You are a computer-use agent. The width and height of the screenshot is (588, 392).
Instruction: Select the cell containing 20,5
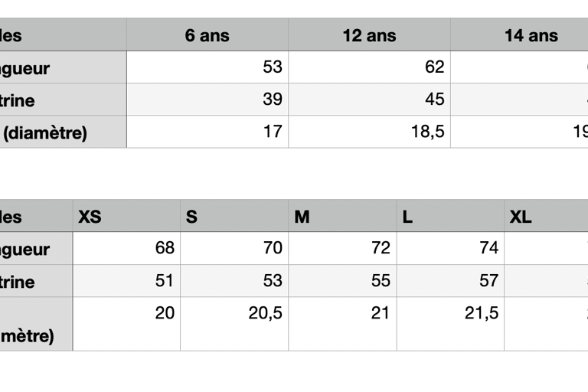[x=234, y=324]
